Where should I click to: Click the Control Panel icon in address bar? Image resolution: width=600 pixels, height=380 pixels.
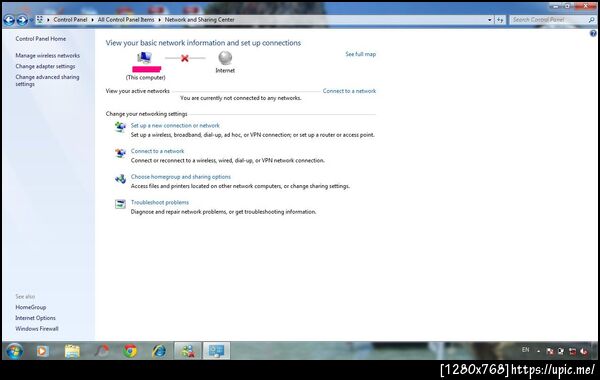(x=40, y=20)
